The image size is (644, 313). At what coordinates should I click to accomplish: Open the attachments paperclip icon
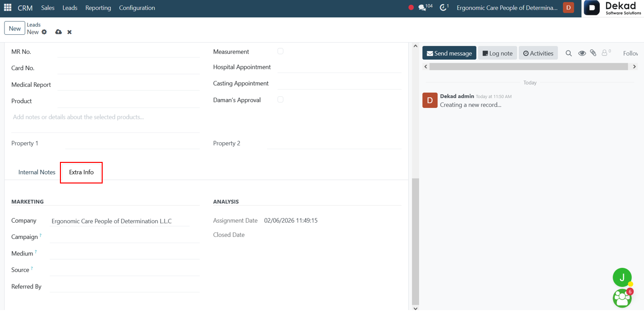pyautogui.click(x=593, y=53)
